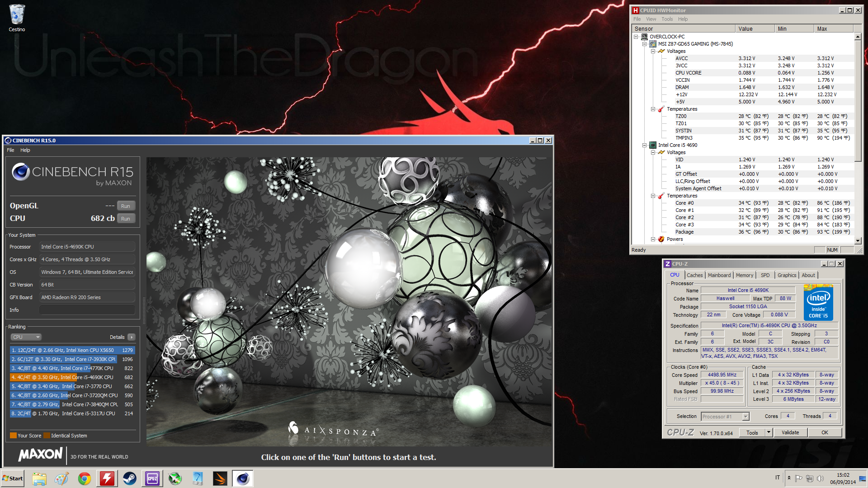Open the File menu in Cinebench
868x488 pixels.
[10, 150]
